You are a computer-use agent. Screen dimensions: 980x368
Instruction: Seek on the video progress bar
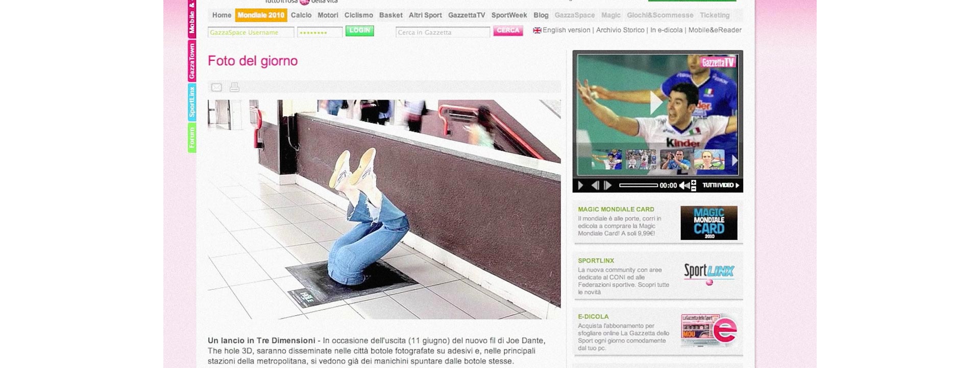tap(639, 186)
